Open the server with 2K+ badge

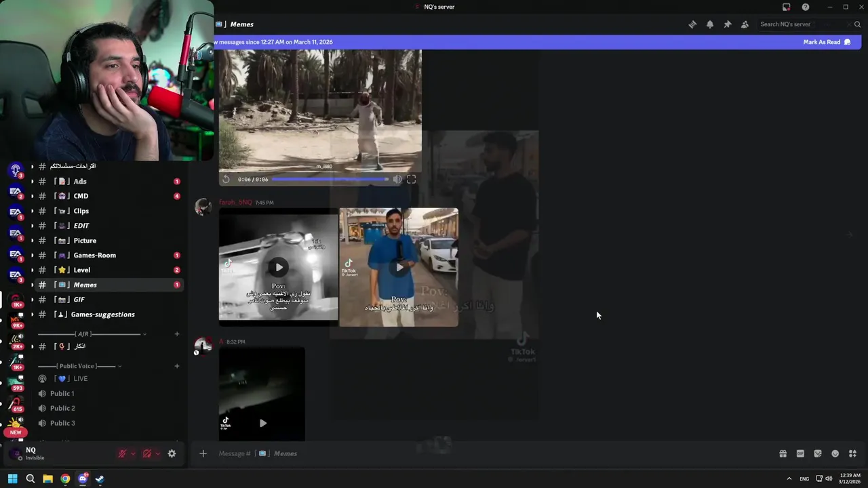click(16, 341)
